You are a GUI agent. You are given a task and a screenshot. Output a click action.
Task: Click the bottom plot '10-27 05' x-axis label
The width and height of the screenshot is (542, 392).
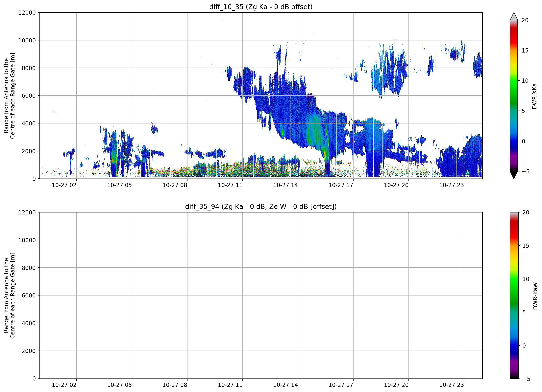[119, 385]
